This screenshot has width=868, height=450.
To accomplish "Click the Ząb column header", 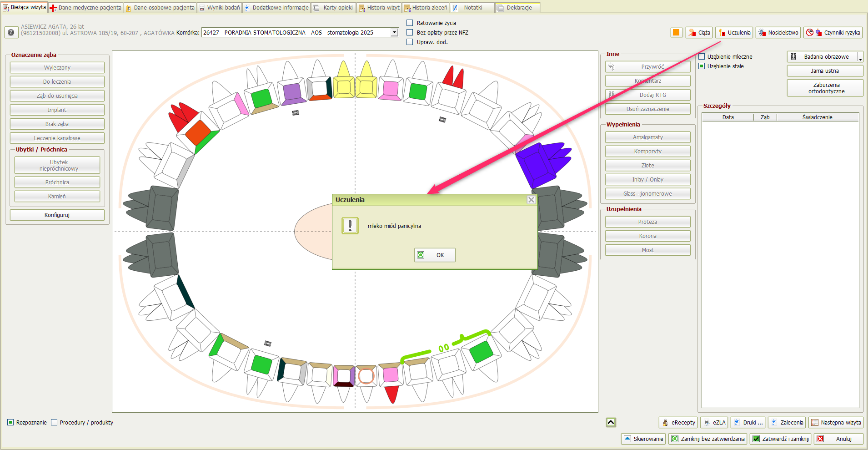I will pos(765,117).
